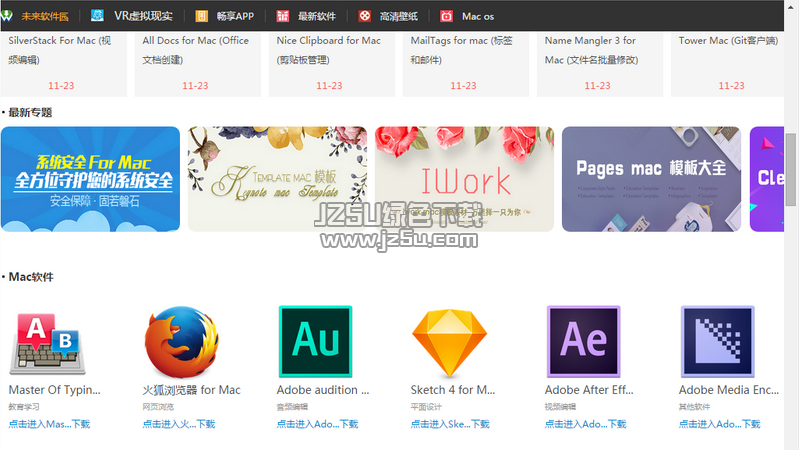The width and height of the screenshot is (799, 450).
Task: Click download link under Adobe audition
Action: pos(317,424)
